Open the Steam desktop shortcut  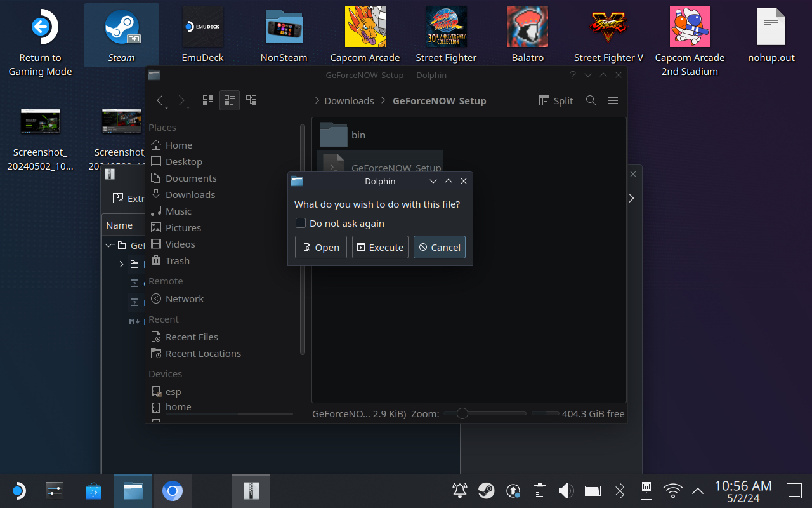coord(121,35)
